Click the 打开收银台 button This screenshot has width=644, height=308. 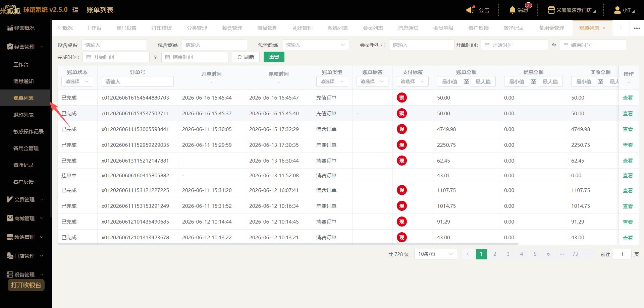tap(26, 285)
